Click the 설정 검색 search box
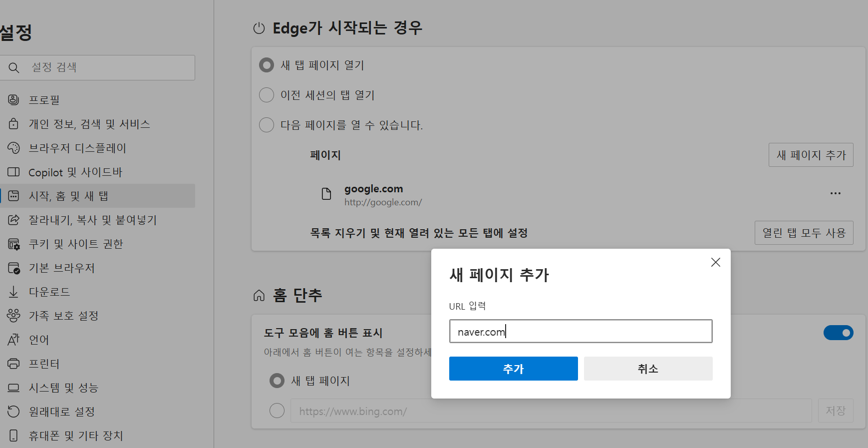 [x=97, y=67]
